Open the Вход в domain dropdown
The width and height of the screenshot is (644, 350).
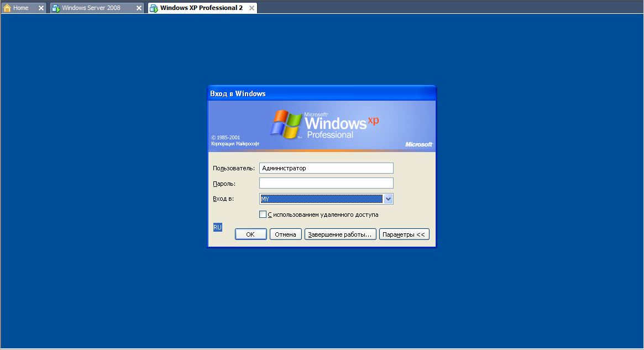pyautogui.click(x=388, y=199)
